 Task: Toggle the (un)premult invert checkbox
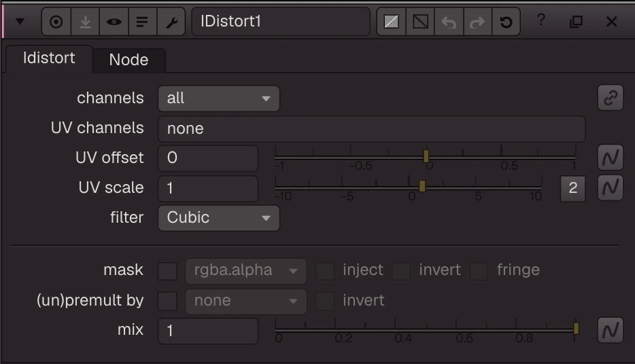coord(325,301)
